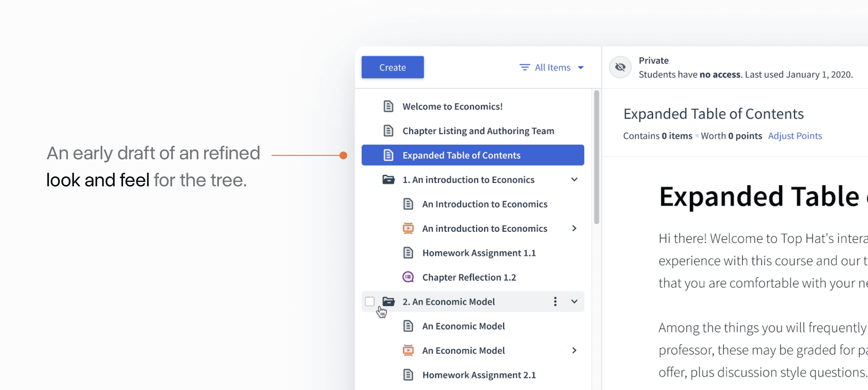This screenshot has height=390, width=868.
Task: Click the Create button
Action: (x=392, y=67)
